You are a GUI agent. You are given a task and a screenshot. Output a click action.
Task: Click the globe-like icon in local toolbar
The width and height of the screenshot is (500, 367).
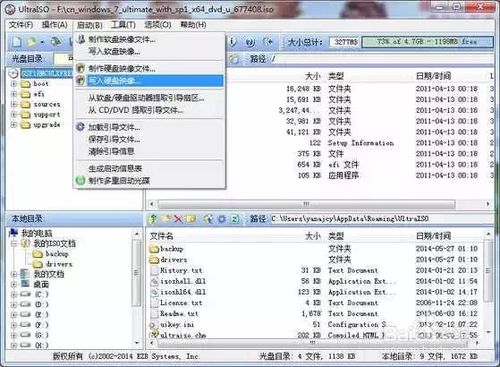point(209,219)
